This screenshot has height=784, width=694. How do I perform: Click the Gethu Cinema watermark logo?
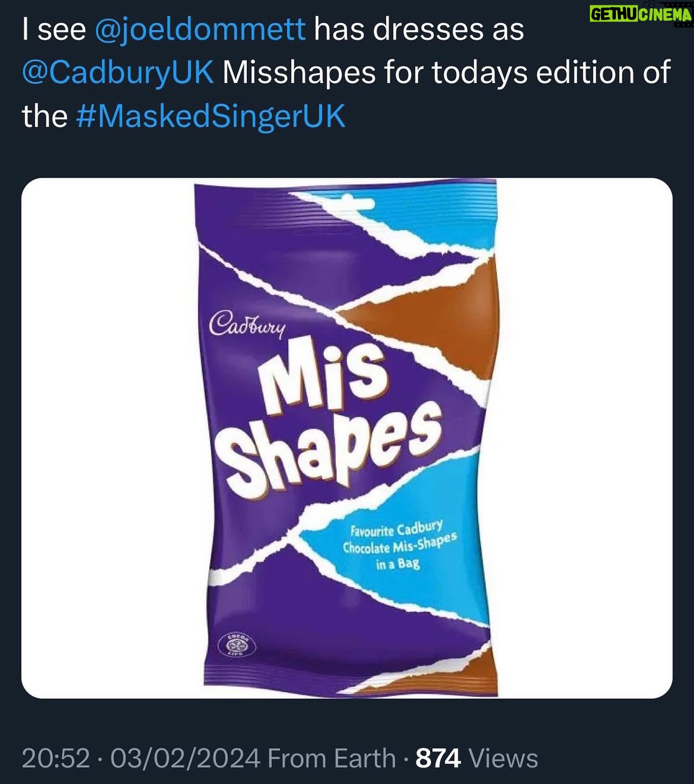click(641, 14)
